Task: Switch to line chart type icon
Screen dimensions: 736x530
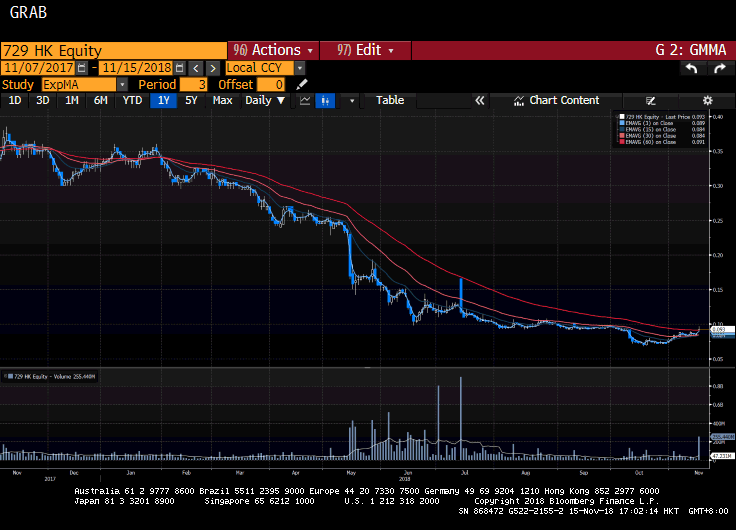Action: pos(305,100)
